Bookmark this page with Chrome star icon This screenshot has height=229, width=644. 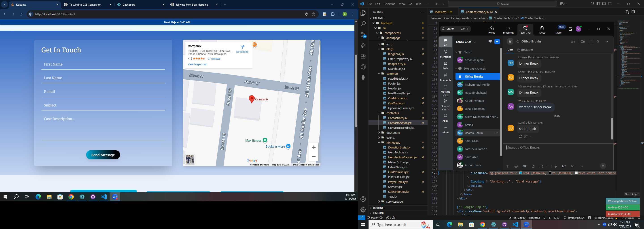(x=314, y=14)
